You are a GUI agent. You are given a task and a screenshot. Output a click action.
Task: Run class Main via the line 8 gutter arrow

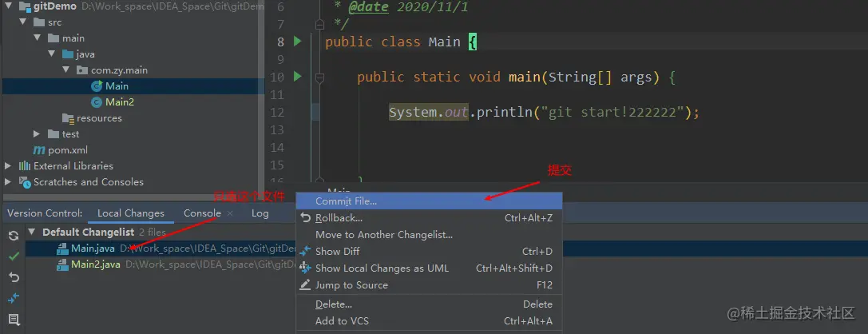pyautogui.click(x=297, y=41)
